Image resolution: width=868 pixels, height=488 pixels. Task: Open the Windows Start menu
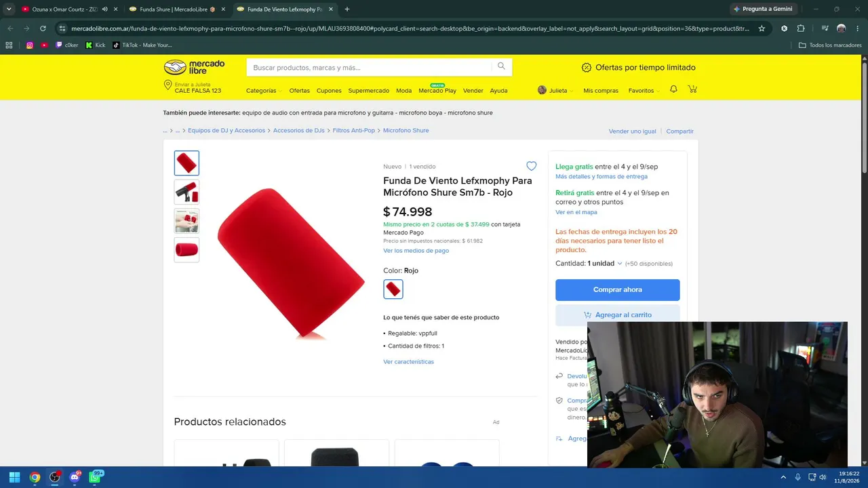[14, 477]
